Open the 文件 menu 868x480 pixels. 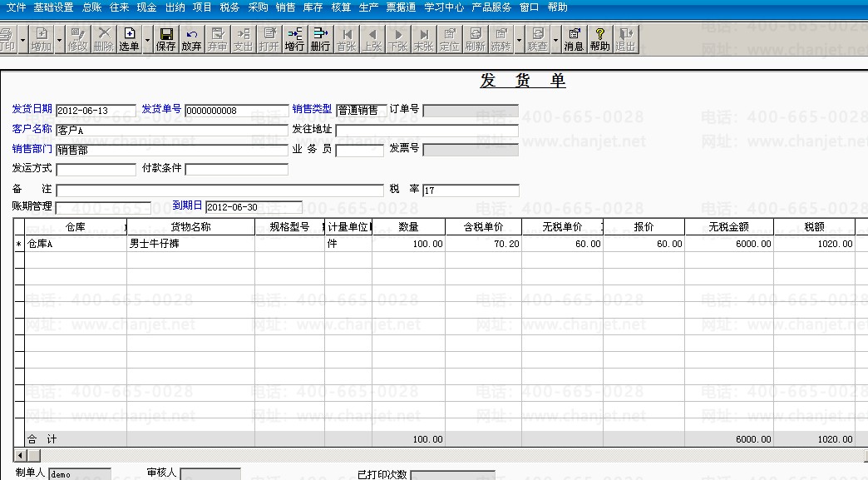pyautogui.click(x=16, y=7)
